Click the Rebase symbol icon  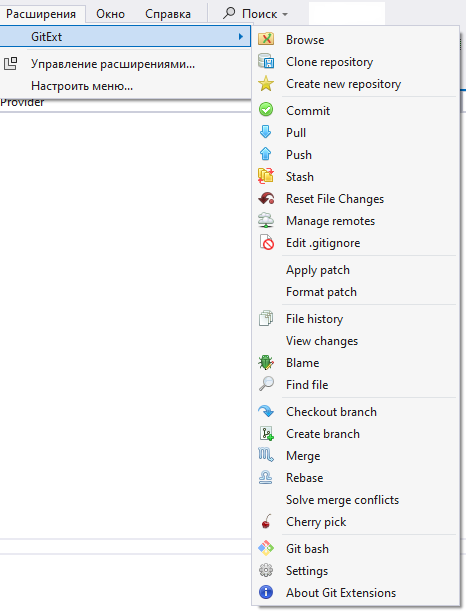coord(266,477)
